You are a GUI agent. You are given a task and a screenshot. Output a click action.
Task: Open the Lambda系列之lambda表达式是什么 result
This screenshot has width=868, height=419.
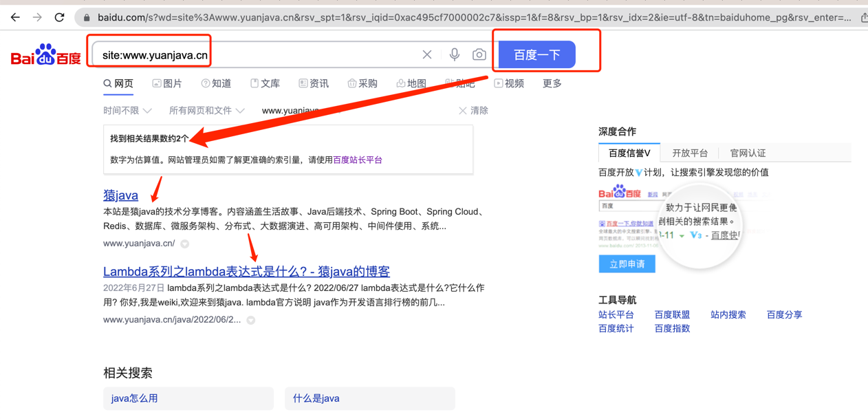click(246, 271)
